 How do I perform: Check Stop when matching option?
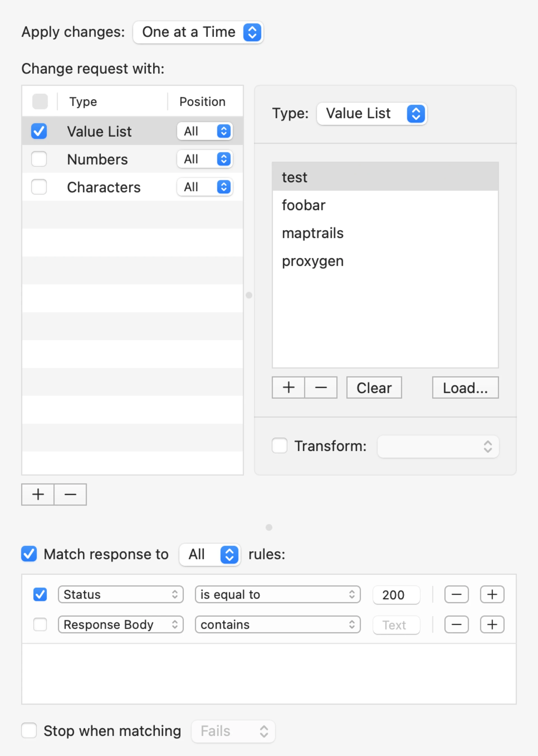[29, 730]
